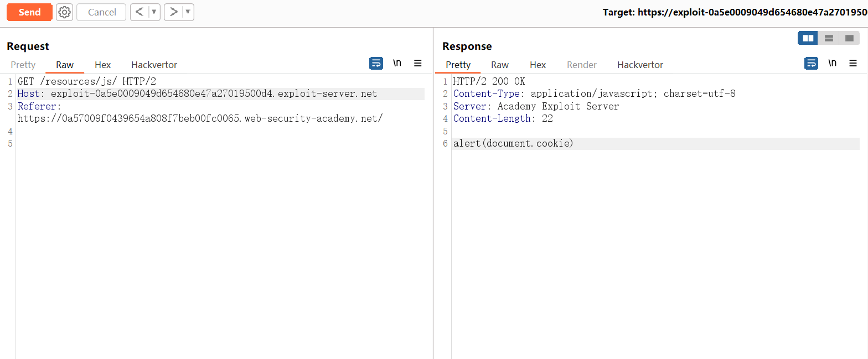Image resolution: width=868 pixels, height=359 pixels.
Task: Go back to previous request in history
Action: click(x=139, y=12)
